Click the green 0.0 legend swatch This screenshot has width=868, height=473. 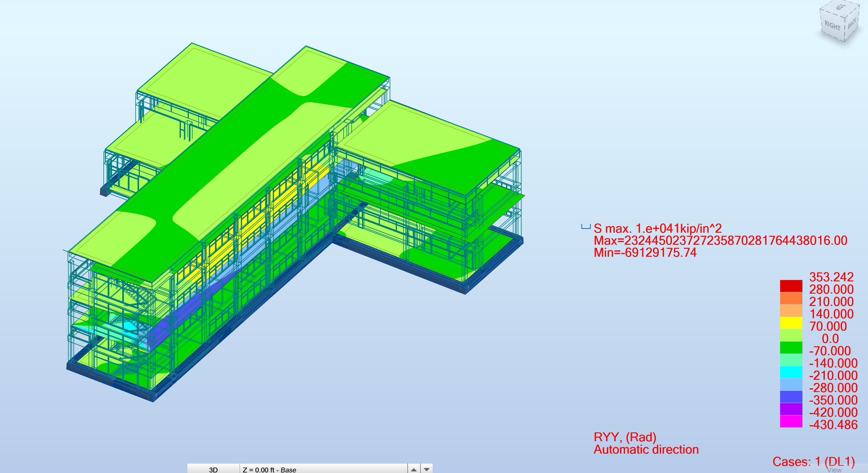(x=791, y=347)
